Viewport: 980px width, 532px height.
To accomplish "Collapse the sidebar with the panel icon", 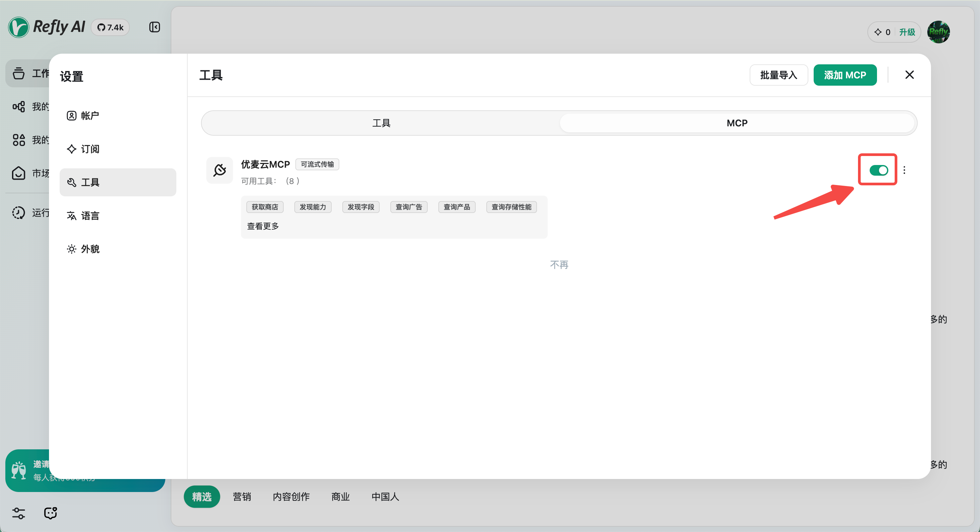I will tap(154, 27).
